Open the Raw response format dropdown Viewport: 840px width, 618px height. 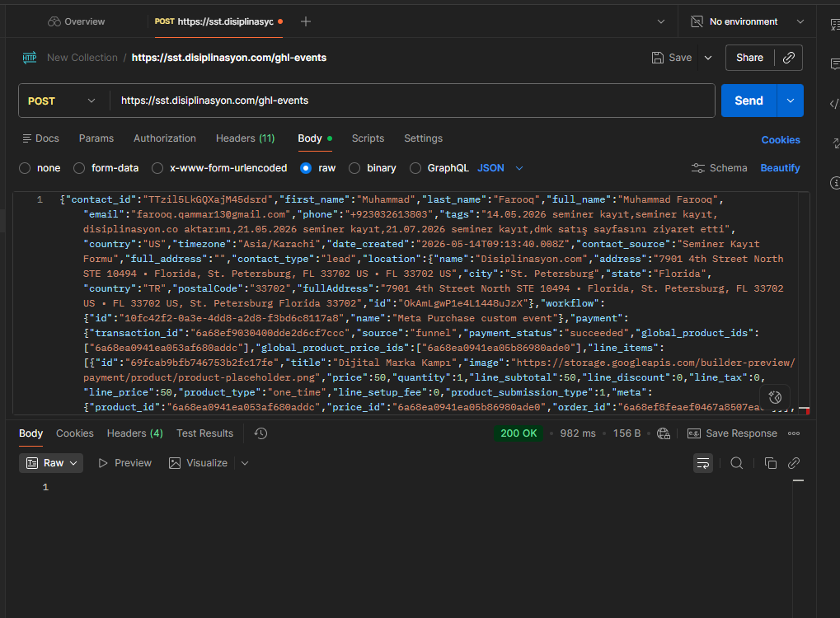[x=51, y=463]
